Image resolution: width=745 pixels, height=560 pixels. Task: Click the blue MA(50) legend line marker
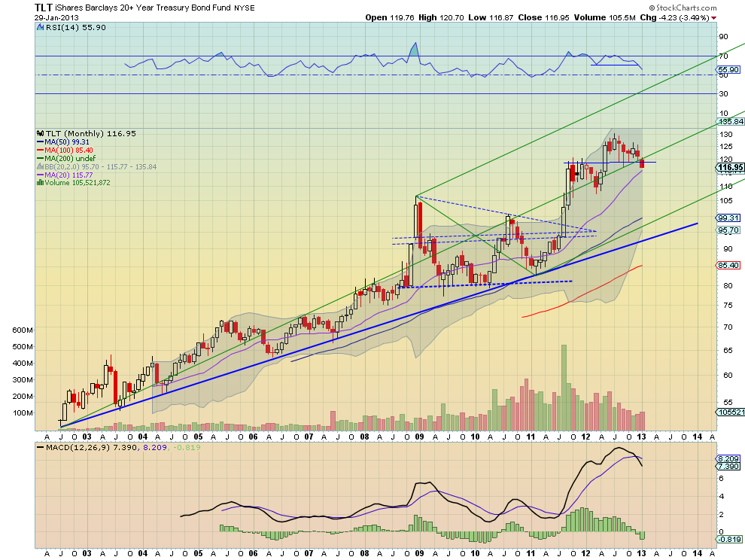pos(41,142)
